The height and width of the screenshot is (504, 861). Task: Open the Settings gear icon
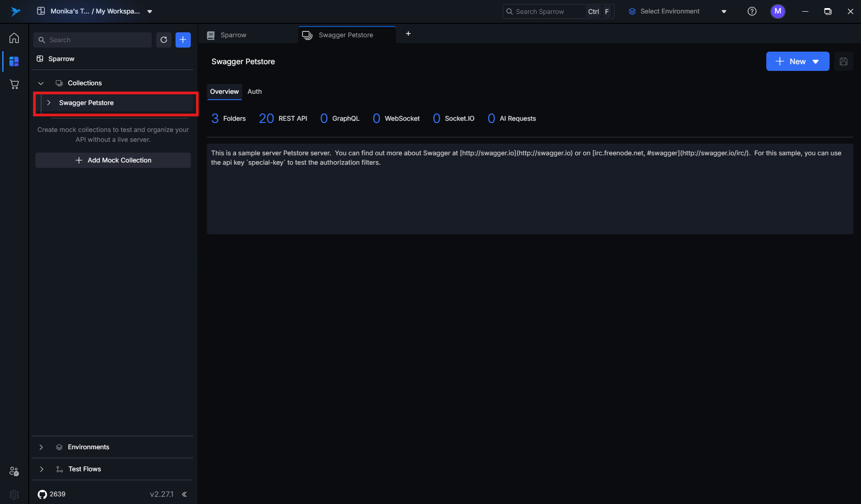tap(14, 495)
